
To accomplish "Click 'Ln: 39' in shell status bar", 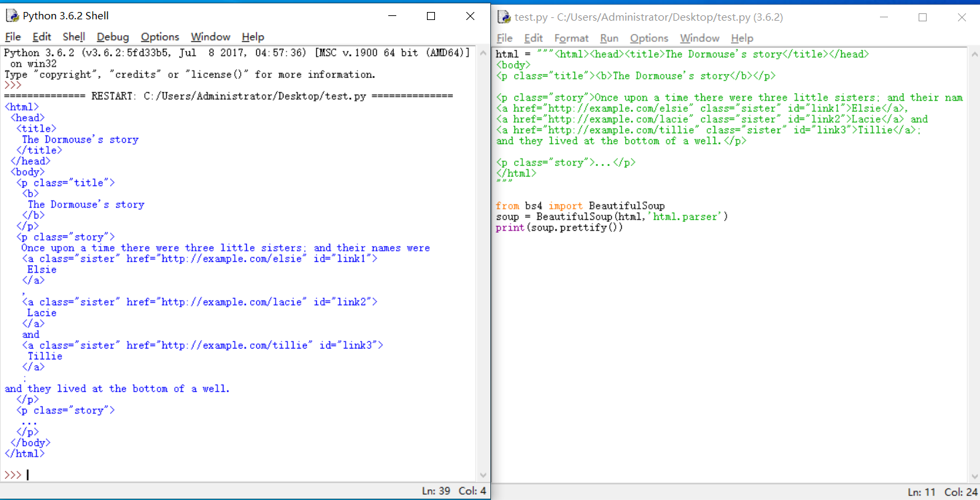I will pyautogui.click(x=436, y=491).
